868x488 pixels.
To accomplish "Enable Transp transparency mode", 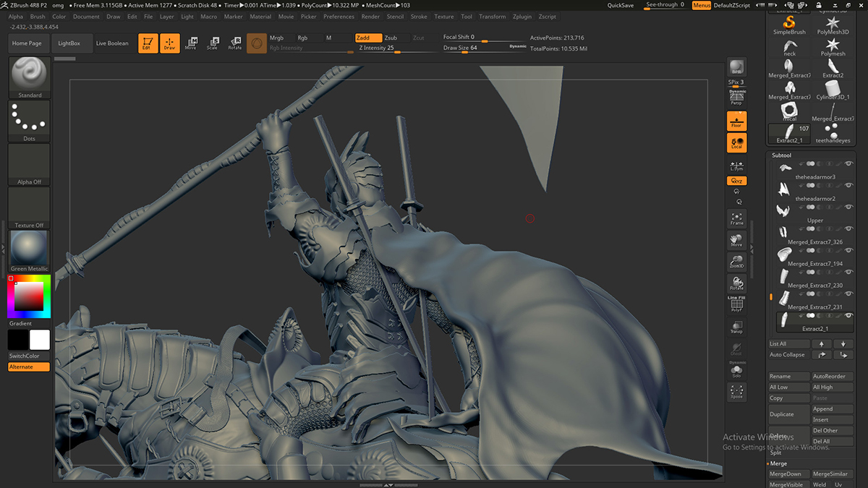I will (x=736, y=328).
